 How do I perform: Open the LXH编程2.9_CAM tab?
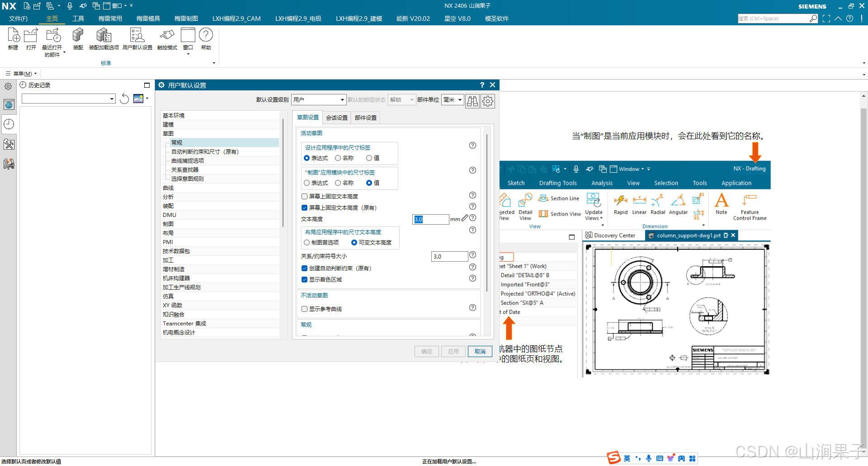pos(236,19)
